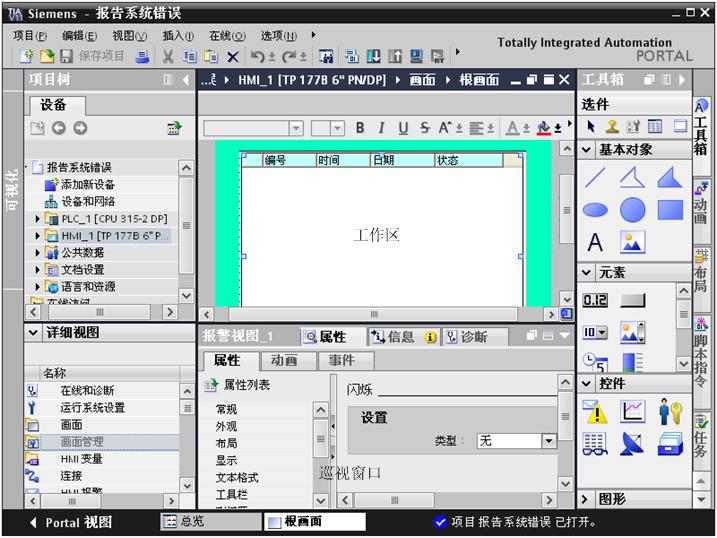Click the download to device icon
This screenshot has width=717, height=538.
(374, 56)
